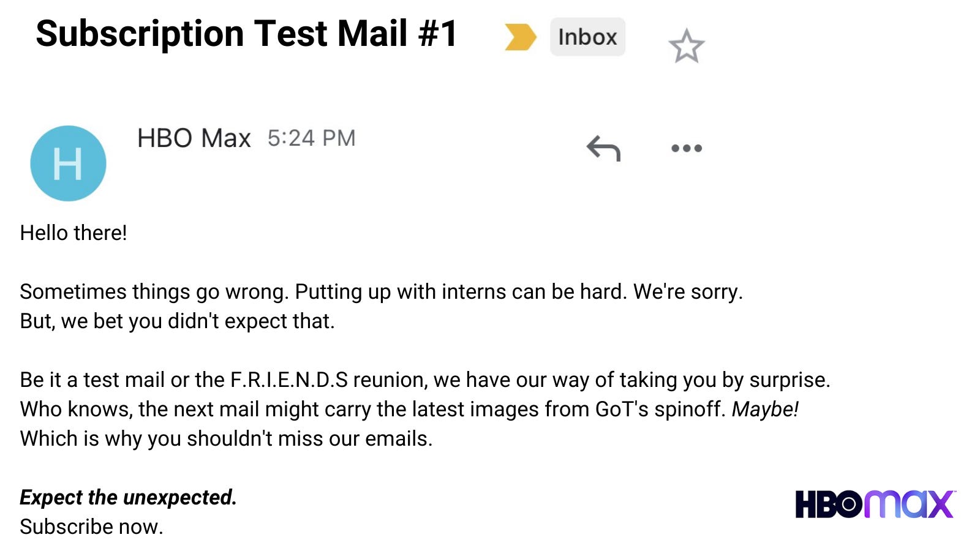Open sender details by clicking HBO Max name
The height and width of the screenshot is (551, 980).
click(194, 138)
